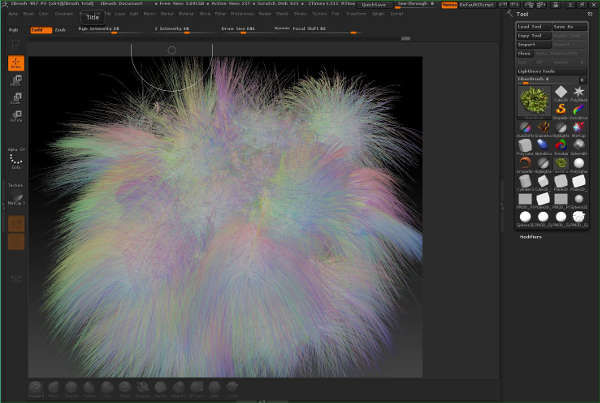Pick the rainbow stroke brush tool
Viewport: 600px width, 403px height.
(579, 109)
